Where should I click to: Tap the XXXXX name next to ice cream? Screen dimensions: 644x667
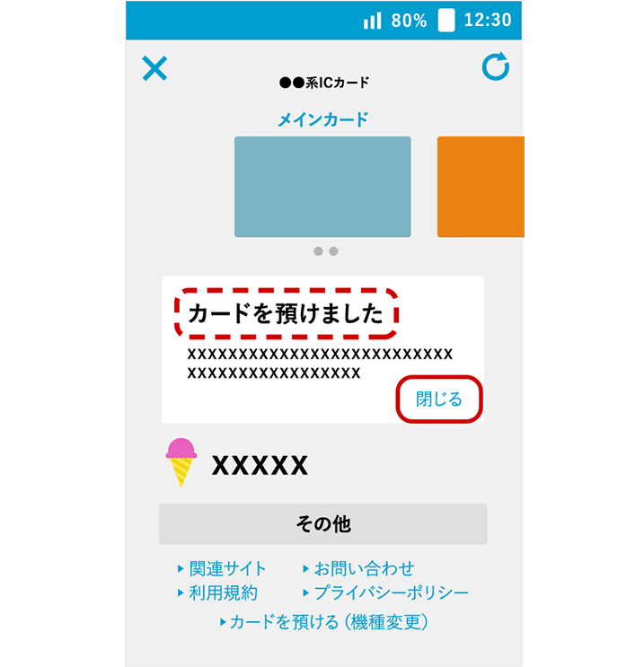tap(260, 465)
